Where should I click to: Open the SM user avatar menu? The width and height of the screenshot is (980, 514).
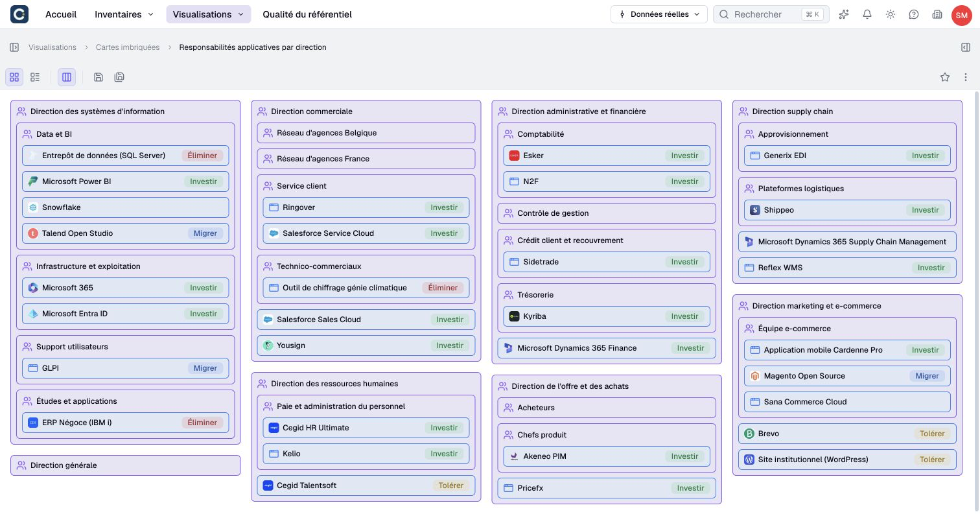(x=962, y=15)
